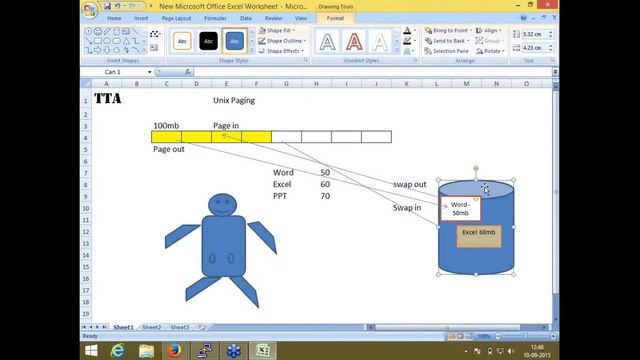Open the Selection Pane

447,51
